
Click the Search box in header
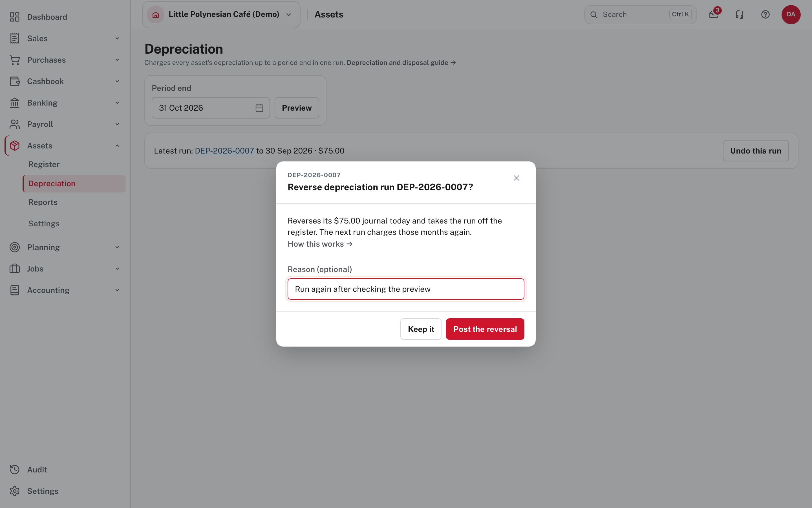640,14
